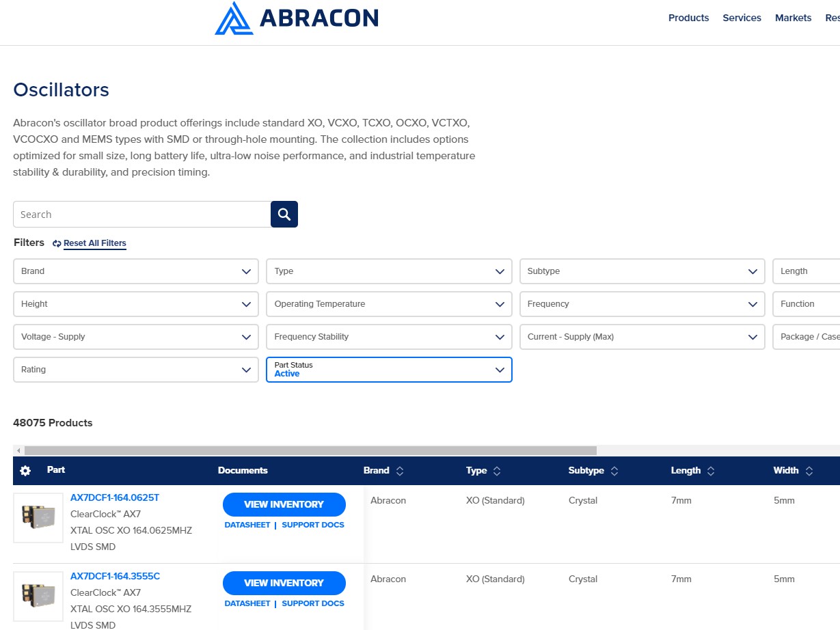Sort by Width column arrows
Viewport: 840px width, 630px height.
click(x=809, y=471)
